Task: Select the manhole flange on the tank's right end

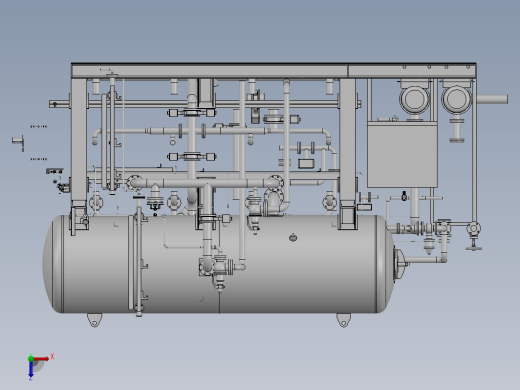Action: tap(399, 263)
